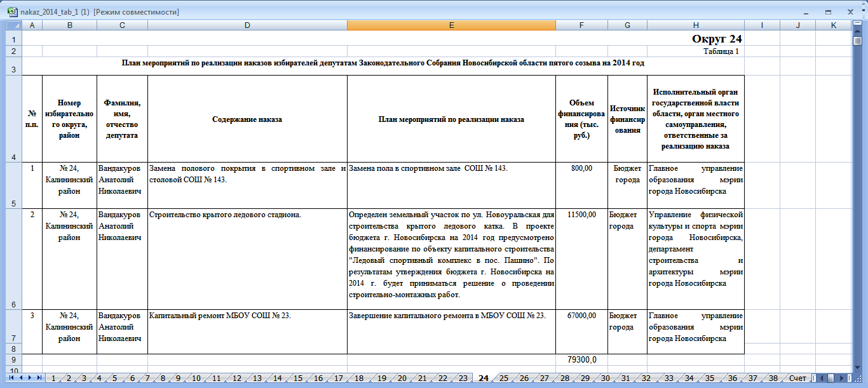Screen dimensions: 868x388
Task: Select column A header
Action: [32, 25]
